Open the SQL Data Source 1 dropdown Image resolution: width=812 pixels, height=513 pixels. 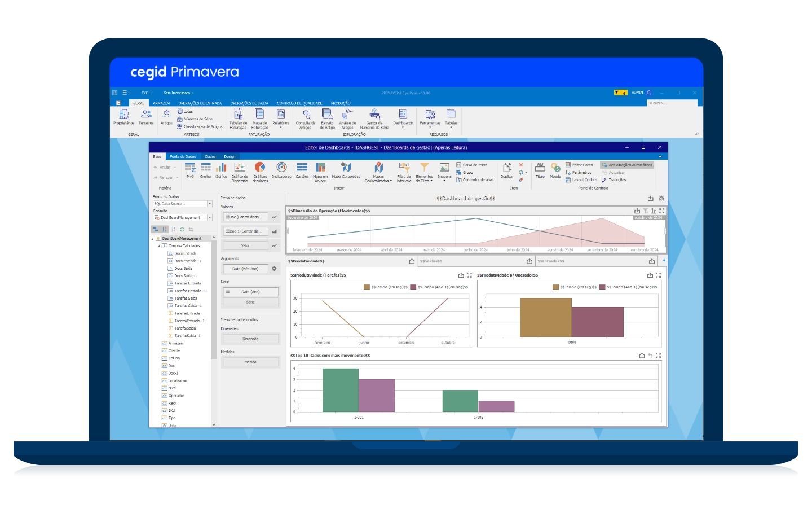(x=210, y=204)
